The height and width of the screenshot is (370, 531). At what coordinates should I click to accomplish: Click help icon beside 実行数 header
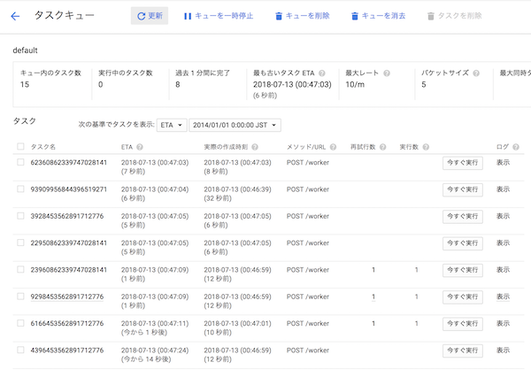[x=426, y=147]
